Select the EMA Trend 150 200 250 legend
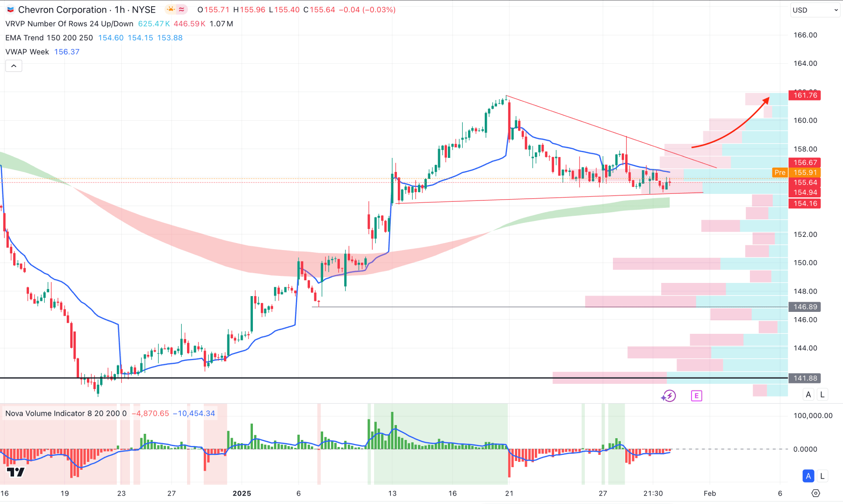This screenshot has height=504, width=843. pos(49,38)
